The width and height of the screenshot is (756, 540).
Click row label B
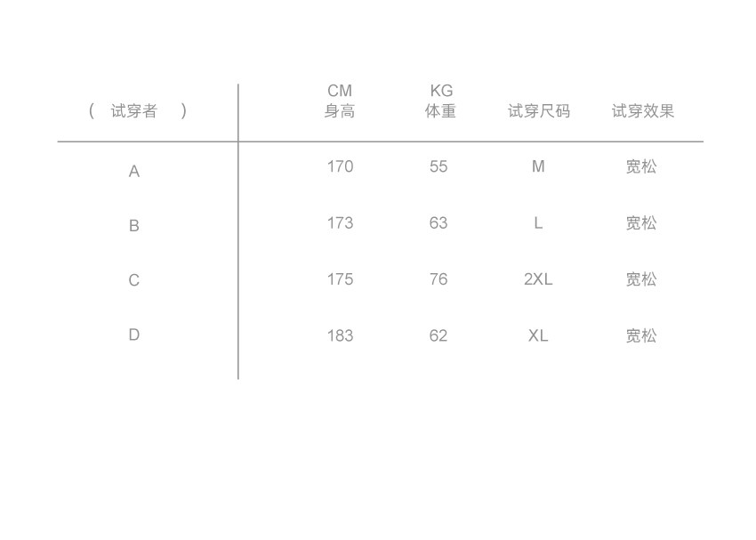tap(134, 226)
